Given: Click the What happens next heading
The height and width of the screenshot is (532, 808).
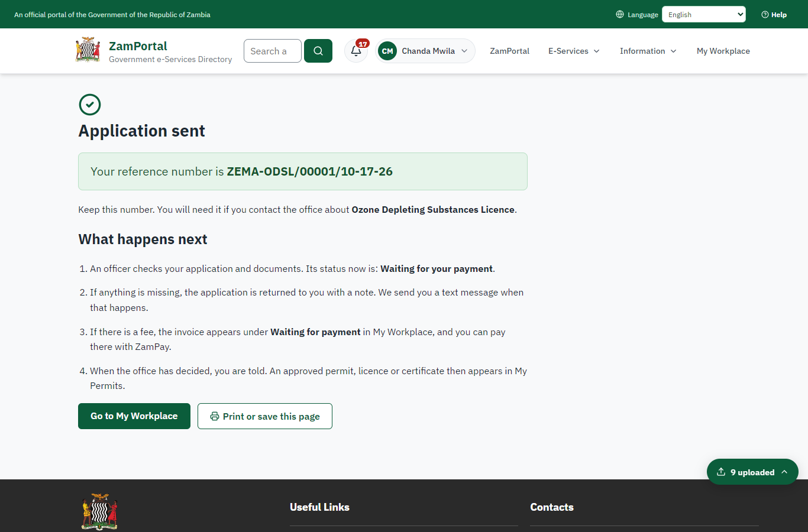Looking at the screenshot, I should 143,239.
